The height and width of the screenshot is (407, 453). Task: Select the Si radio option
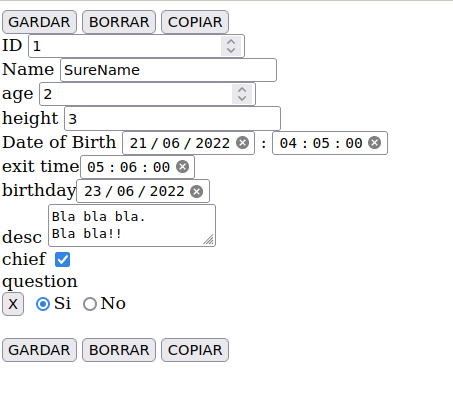(43, 304)
